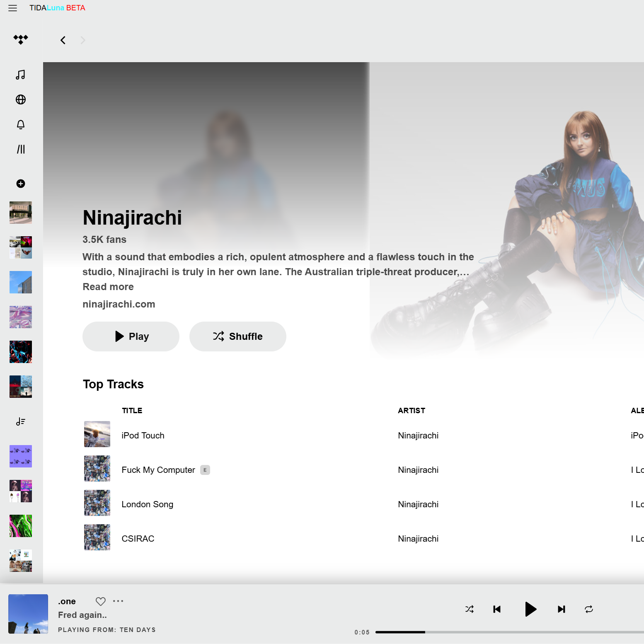Viewport: 644px width, 644px height.
Task: Play "iPod Touch" from Top Tracks
Action: tap(143, 435)
